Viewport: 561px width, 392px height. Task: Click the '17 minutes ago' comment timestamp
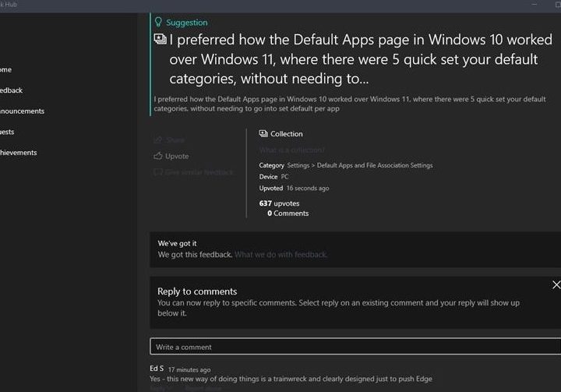[x=189, y=370]
